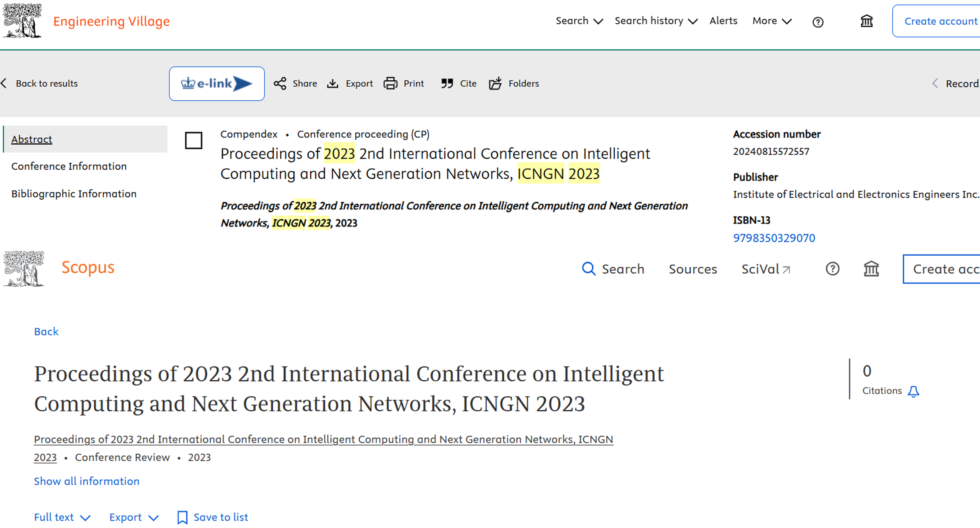Expand the Scopus Export dropdown

[133, 517]
